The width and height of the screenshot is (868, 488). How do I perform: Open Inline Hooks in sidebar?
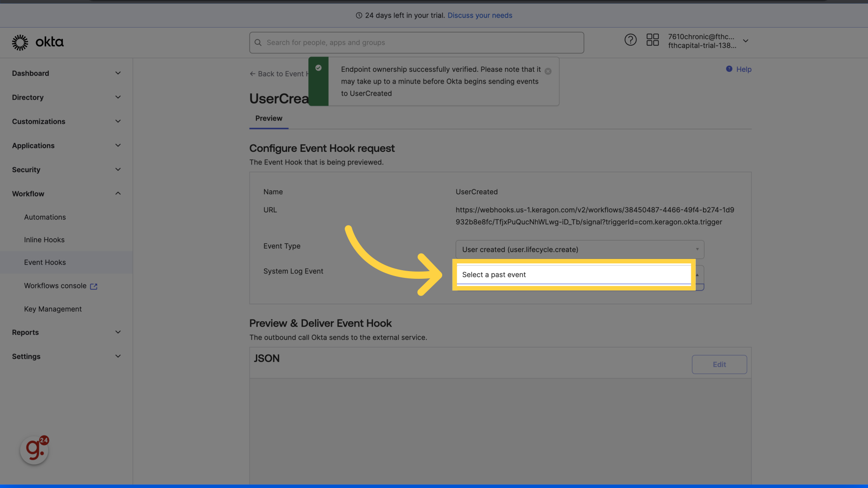[44, 240]
